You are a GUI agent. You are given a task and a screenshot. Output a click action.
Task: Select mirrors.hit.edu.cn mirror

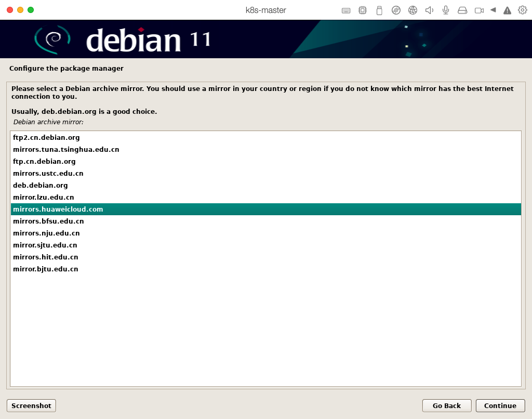[265, 257]
